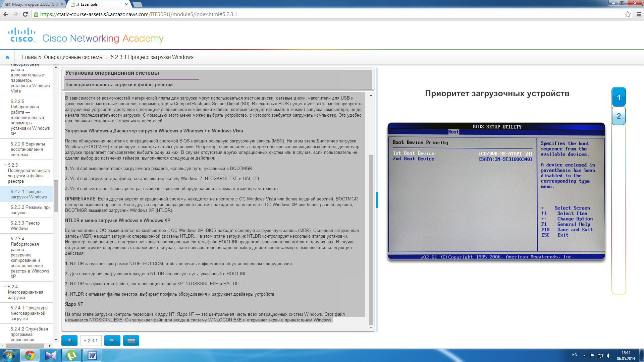
Task: Click heading Установка операционной системы
Action: (x=112, y=73)
